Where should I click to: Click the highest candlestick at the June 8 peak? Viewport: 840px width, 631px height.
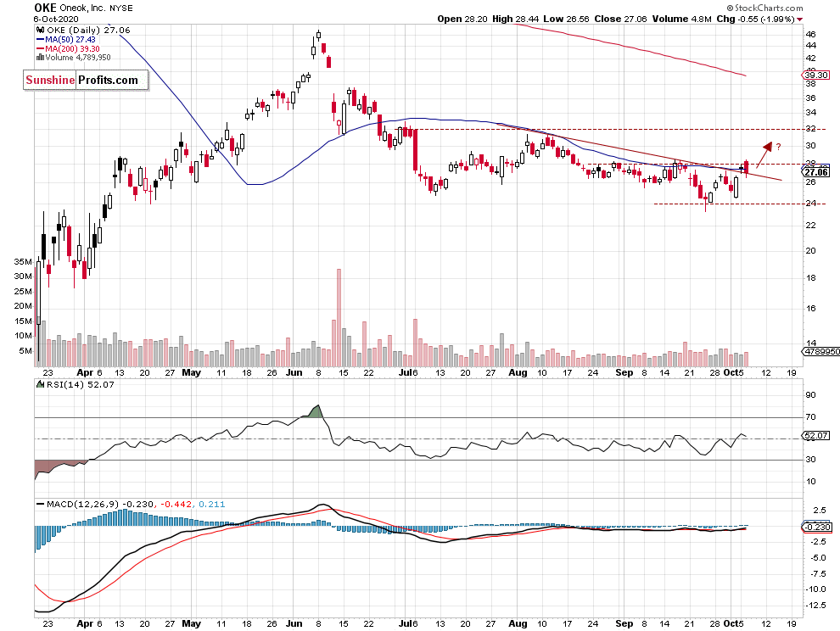click(x=319, y=36)
